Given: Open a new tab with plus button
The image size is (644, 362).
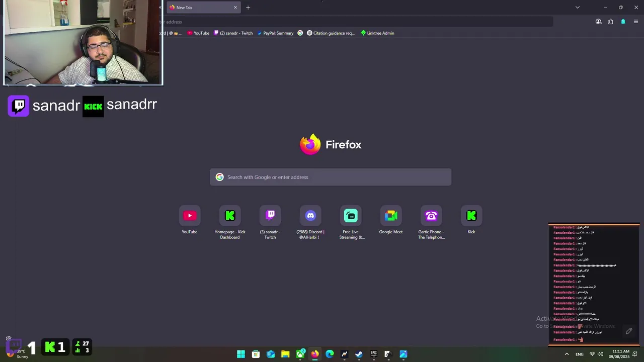Looking at the screenshot, I should pyautogui.click(x=248, y=8).
